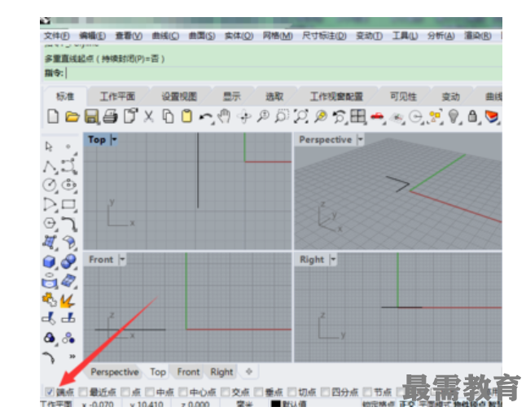Image resolution: width=526 pixels, height=420 pixels.
Task: Select the Circle tool
Action: point(50,185)
